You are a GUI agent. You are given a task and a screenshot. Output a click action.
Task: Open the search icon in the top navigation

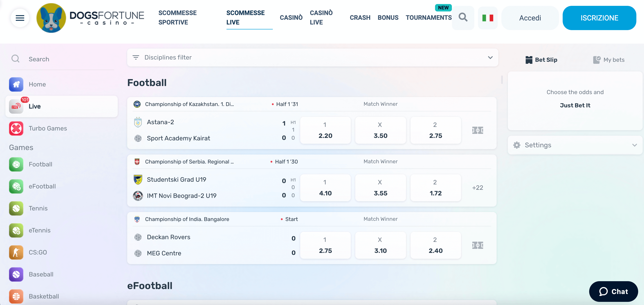tap(463, 18)
